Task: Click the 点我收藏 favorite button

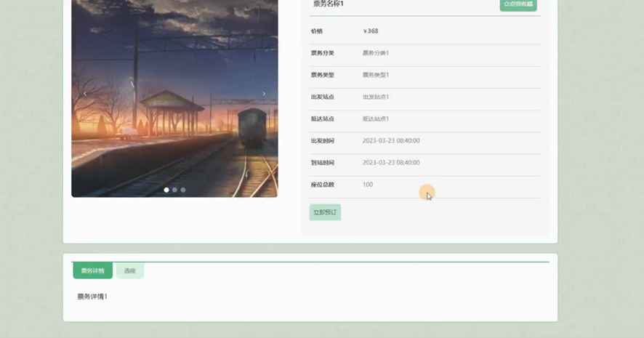Action: click(518, 4)
